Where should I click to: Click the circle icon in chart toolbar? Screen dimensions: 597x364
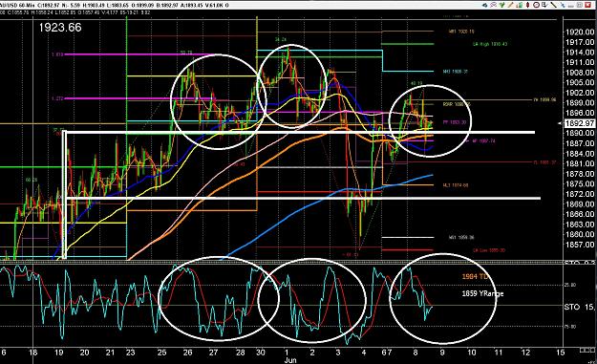(x=536, y=5)
